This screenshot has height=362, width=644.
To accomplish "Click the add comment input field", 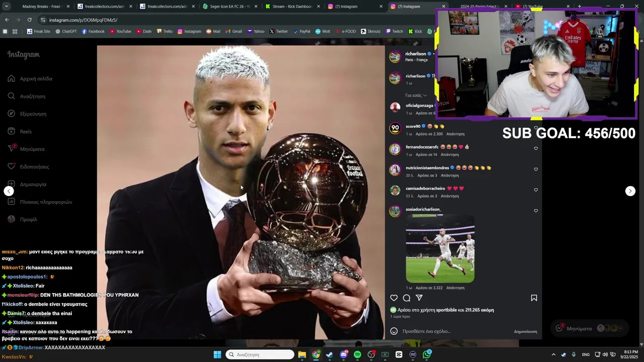I will coord(455,331).
